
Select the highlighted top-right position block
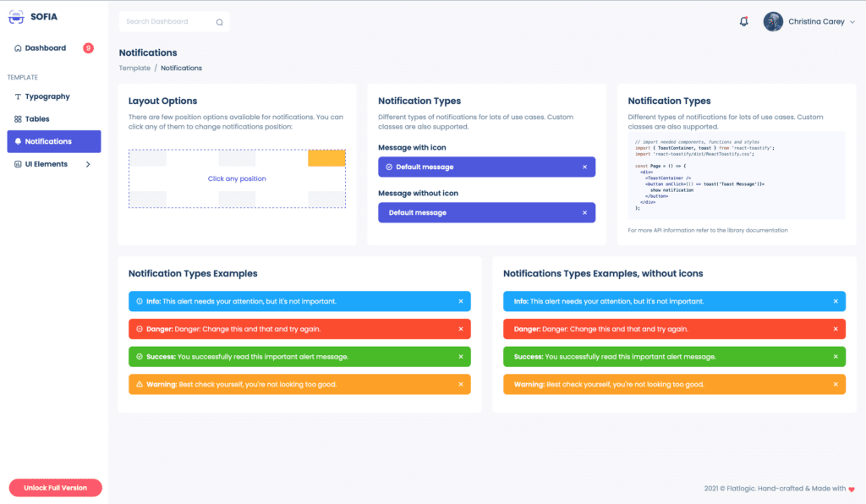click(326, 158)
